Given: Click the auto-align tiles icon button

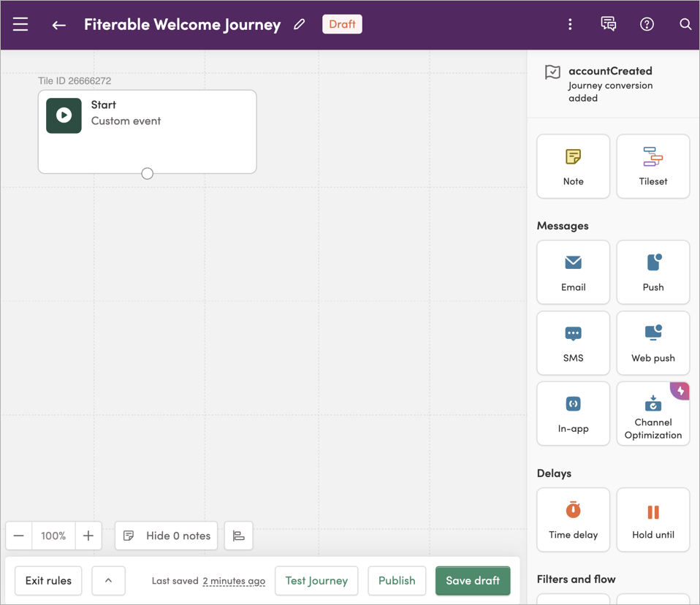Looking at the screenshot, I should tap(238, 536).
